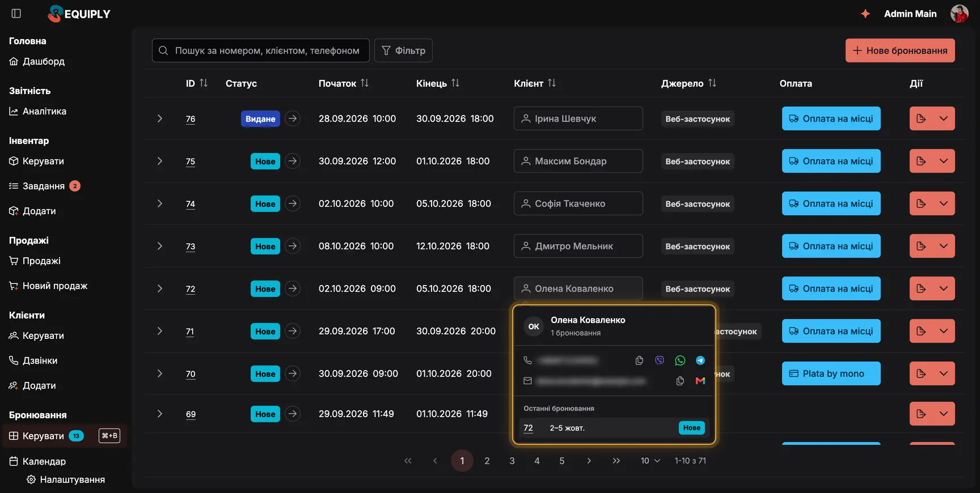Open the Admin Main profile avatar
Image resolution: width=980 pixels, height=493 pixels.
coord(959,14)
